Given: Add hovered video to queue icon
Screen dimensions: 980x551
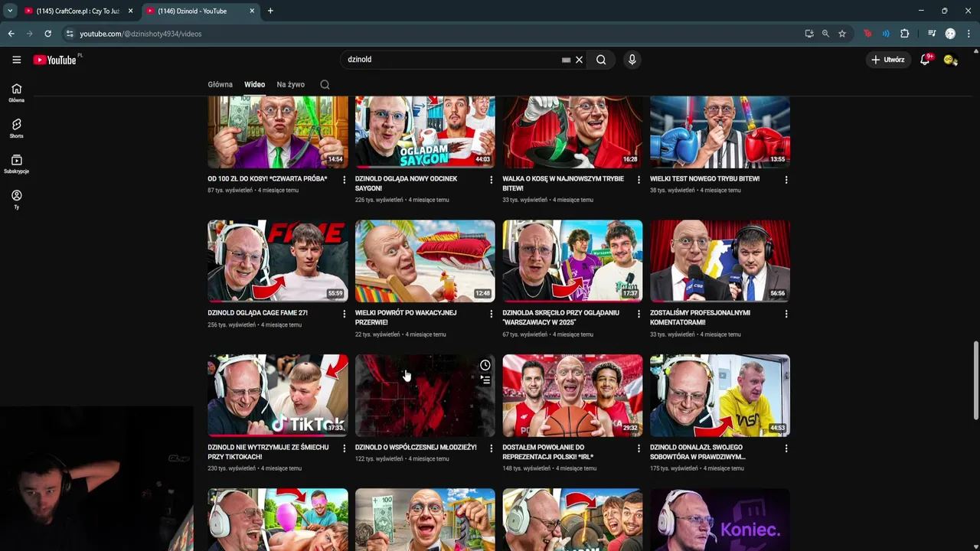Looking at the screenshot, I should (485, 380).
